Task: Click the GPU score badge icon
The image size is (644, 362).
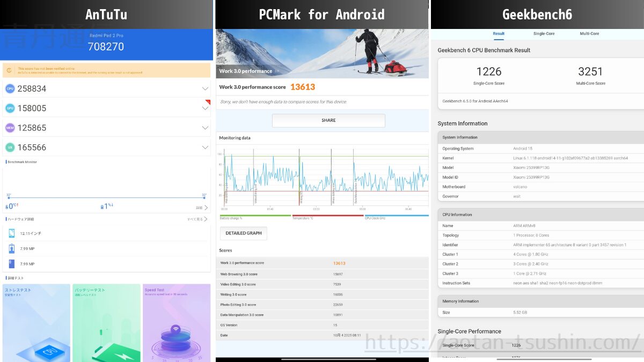Action: point(10,108)
